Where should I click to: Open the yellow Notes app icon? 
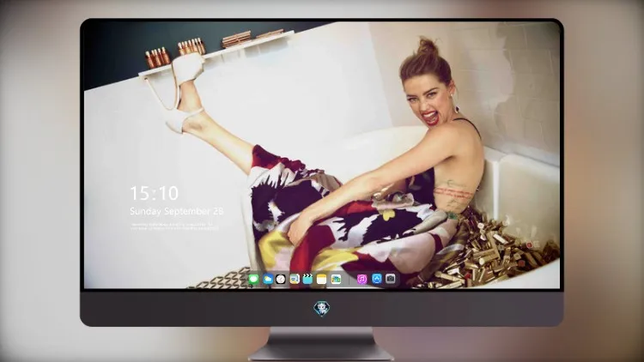322,279
